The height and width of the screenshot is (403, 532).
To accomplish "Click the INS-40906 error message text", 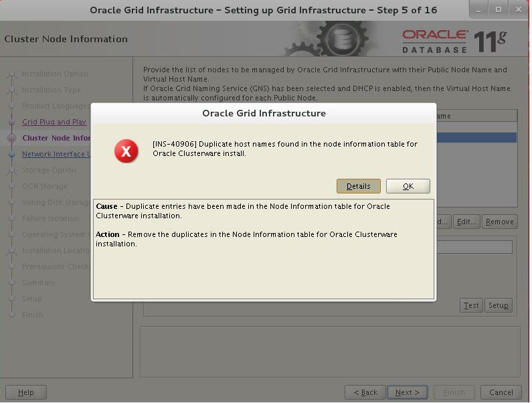I will coord(286,149).
